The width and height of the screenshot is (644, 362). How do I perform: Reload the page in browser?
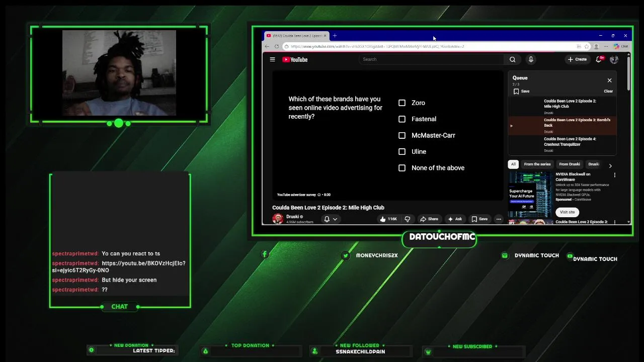click(276, 46)
